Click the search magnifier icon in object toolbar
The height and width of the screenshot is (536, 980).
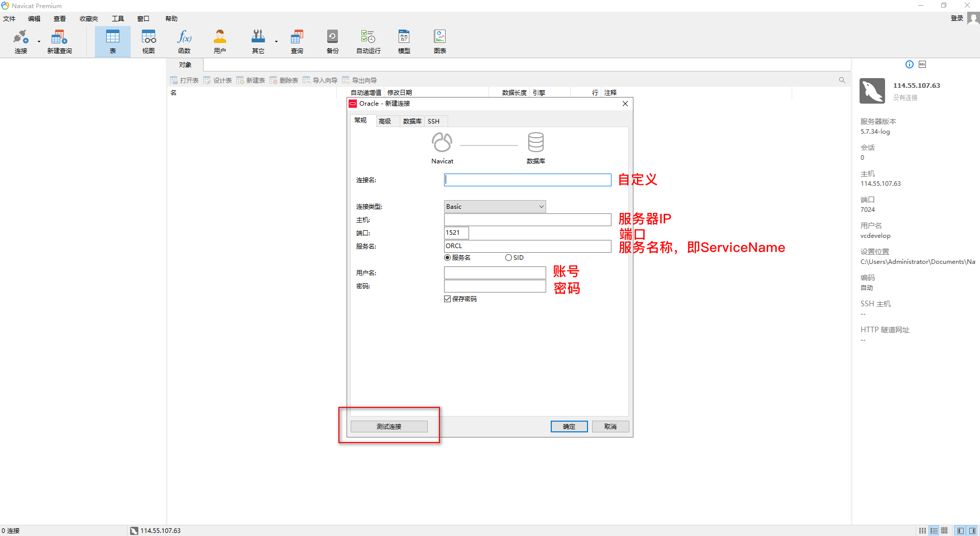tap(842, 80)
